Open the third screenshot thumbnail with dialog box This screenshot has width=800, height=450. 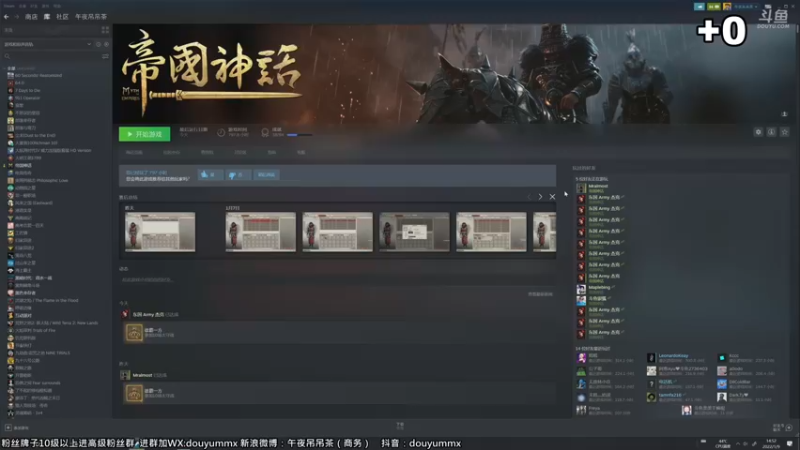point(414,232)
